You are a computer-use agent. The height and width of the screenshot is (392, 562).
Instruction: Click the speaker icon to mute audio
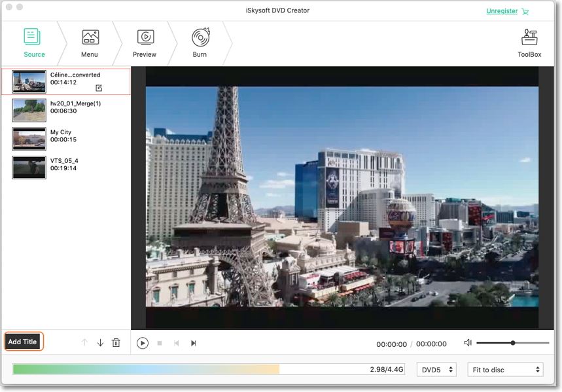(x=466, y=342)
